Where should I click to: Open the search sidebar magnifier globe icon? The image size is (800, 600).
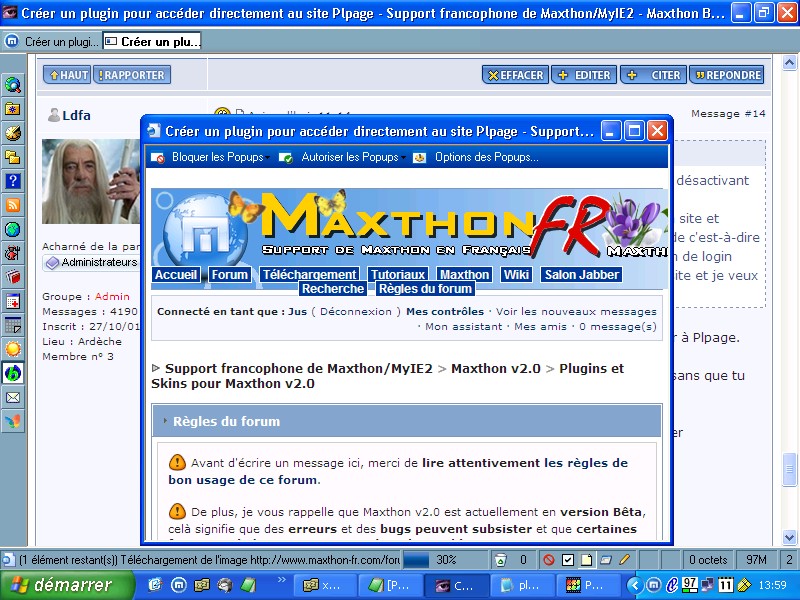[13, 85]
